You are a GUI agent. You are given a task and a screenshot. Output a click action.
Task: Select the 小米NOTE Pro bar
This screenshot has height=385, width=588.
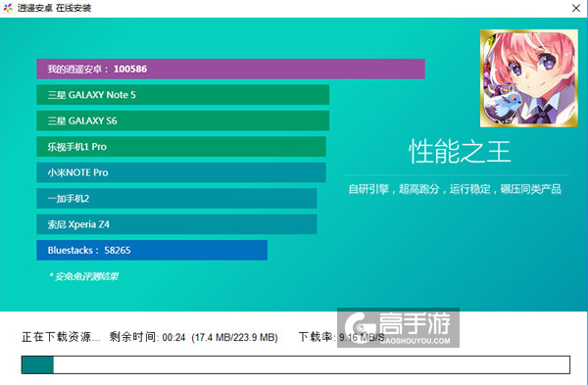(181, 172)
